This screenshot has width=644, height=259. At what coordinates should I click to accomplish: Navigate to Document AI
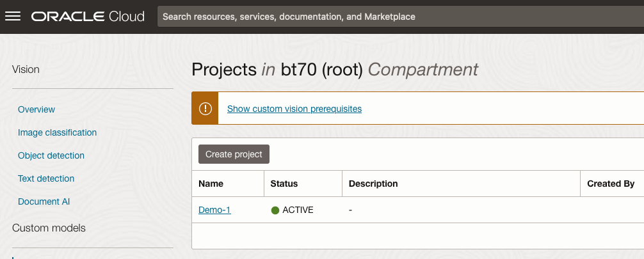point(44,201)
